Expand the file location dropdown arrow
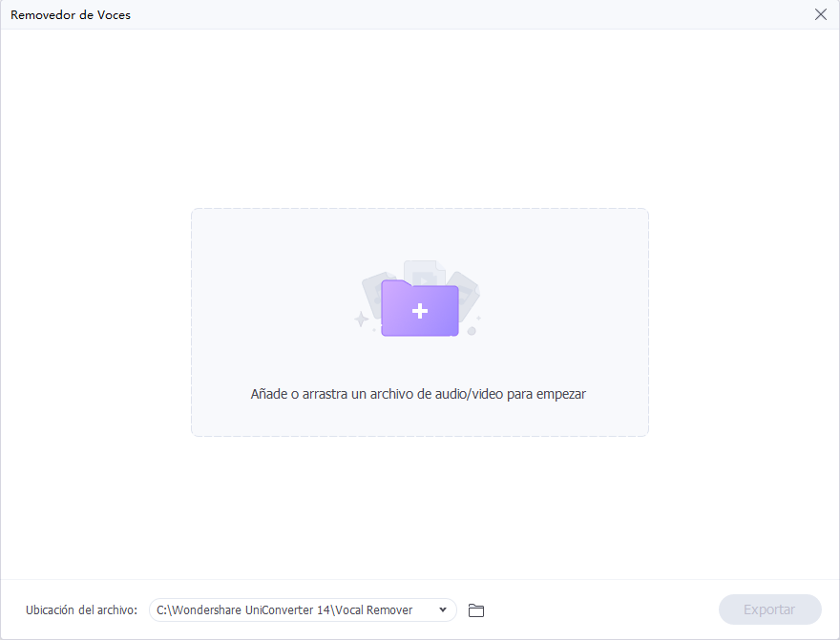This screenshot has height=640, width=840. [442, 610]
